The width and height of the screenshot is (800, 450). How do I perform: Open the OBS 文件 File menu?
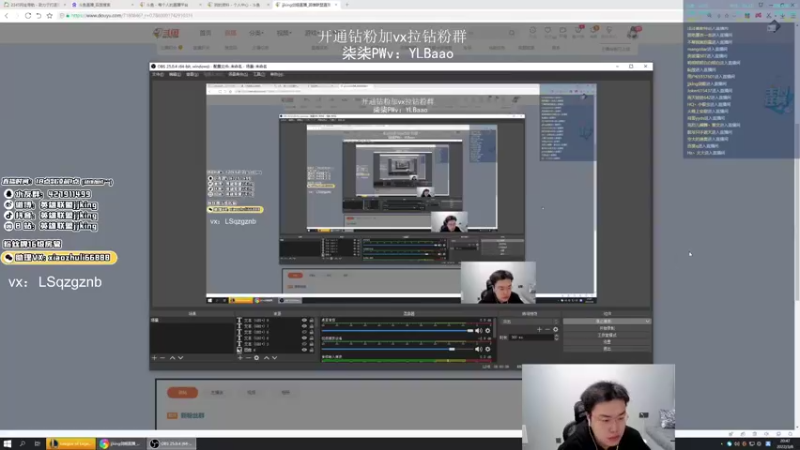158,74
